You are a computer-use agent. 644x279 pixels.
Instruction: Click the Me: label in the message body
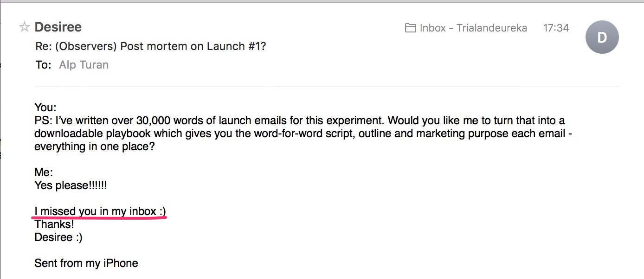44,172
